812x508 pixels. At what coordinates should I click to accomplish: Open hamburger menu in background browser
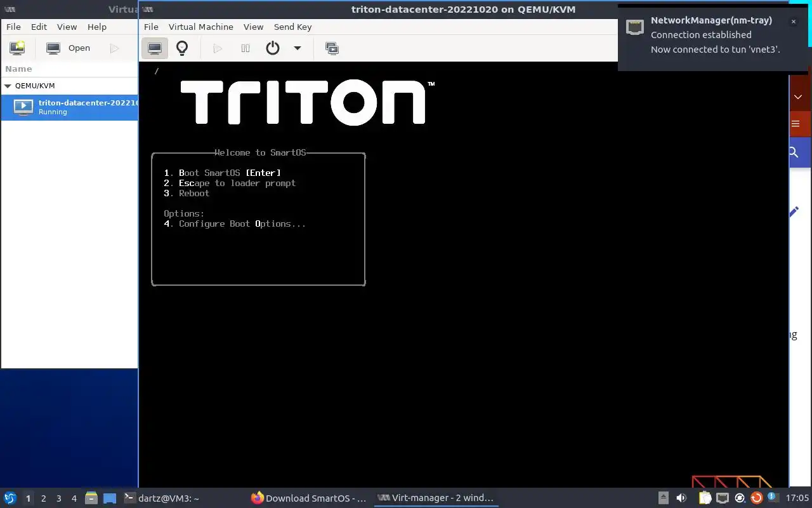(796, 124)
